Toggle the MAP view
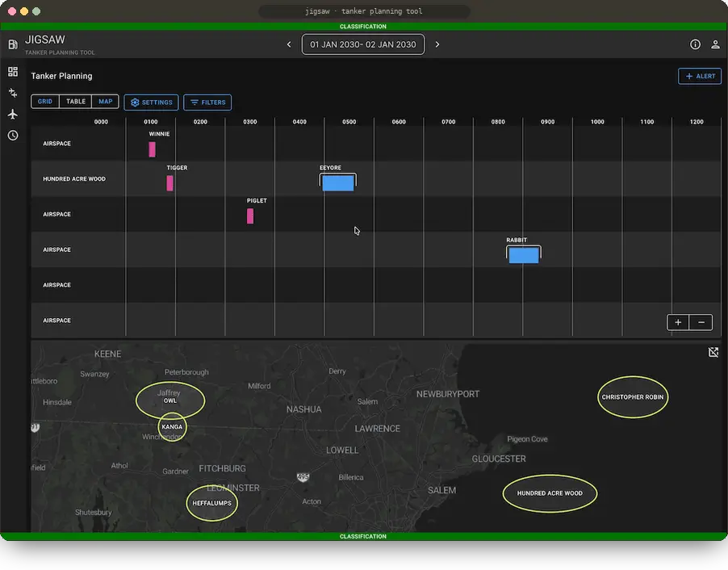Viewport: 728px width, 570px height. 106,101
